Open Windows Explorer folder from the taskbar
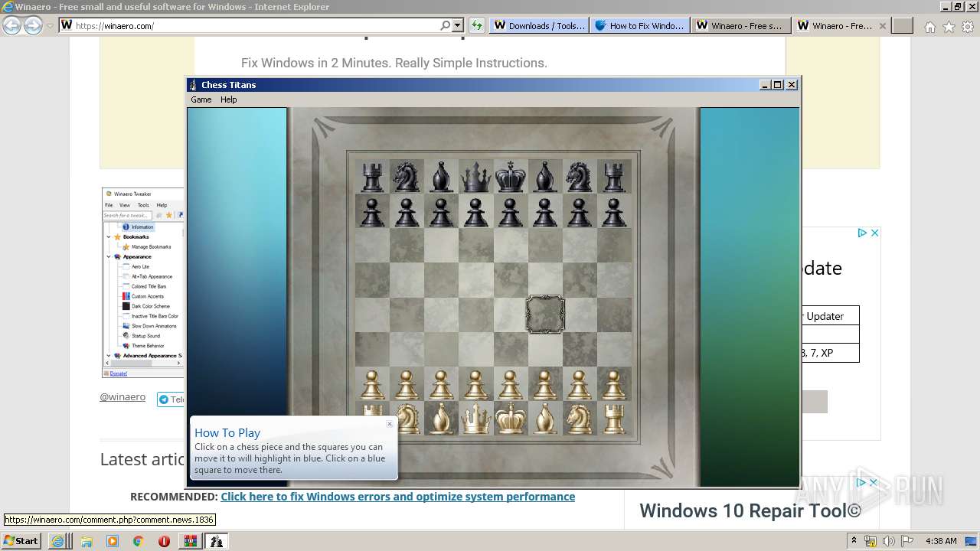980x551 pixels. point(87,541)
